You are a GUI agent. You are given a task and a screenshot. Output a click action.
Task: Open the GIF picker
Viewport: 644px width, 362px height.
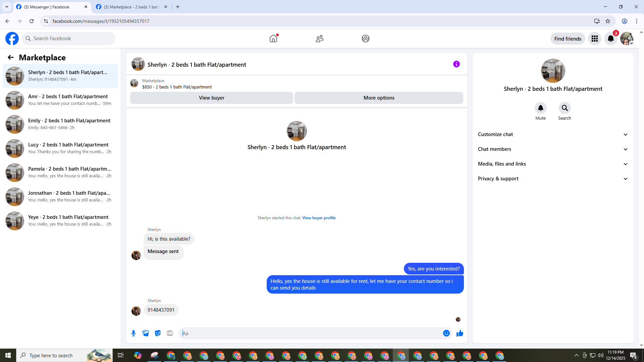point(170,333)
